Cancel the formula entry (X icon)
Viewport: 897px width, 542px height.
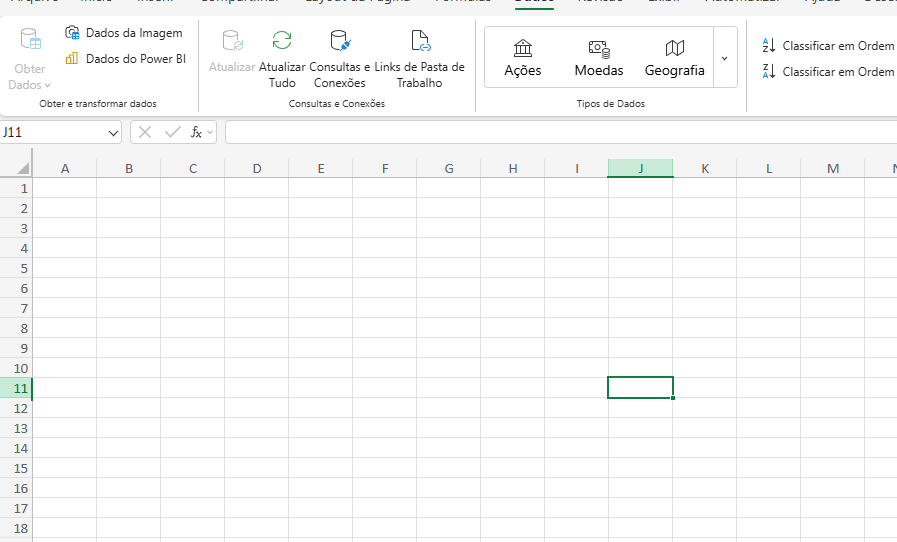coord(145,133)
